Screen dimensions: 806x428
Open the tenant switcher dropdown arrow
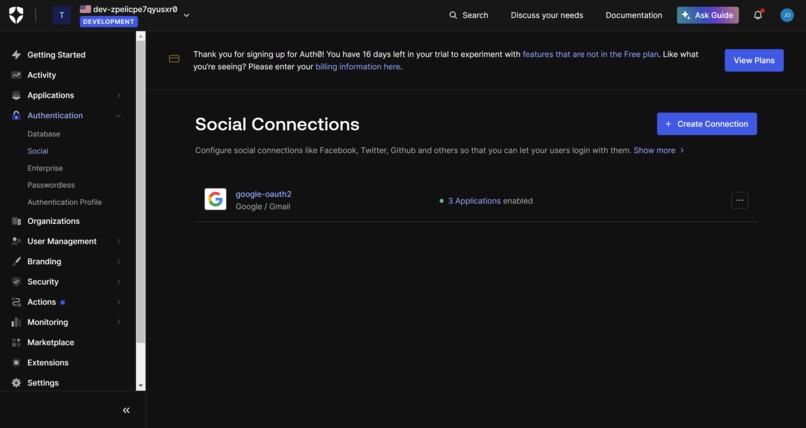[187, 15]
